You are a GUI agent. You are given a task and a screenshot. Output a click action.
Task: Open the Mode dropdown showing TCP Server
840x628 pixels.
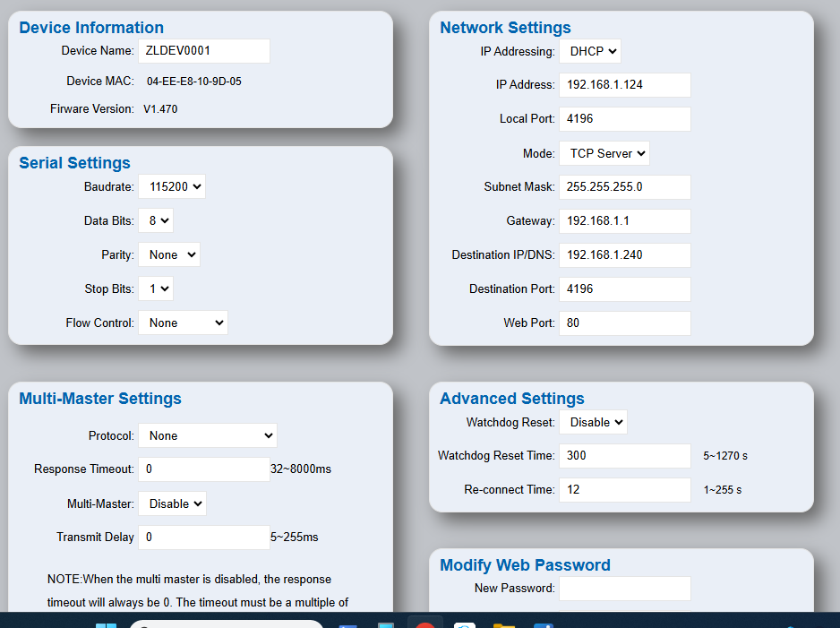click(604, 154)
